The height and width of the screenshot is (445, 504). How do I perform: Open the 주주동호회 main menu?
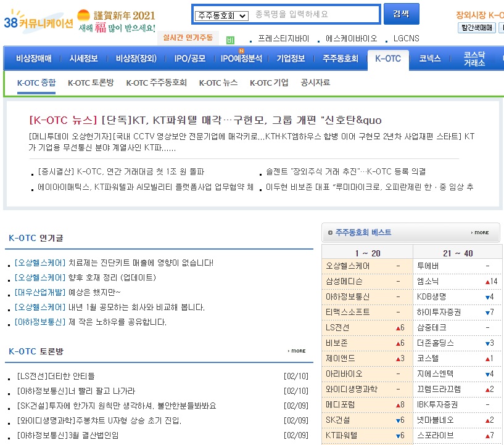[x=341, y=59]
